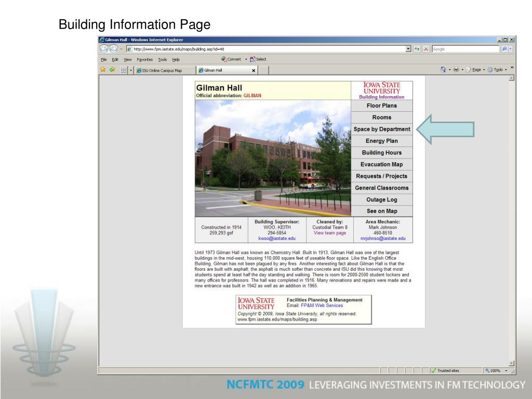The height and width of the screenshot is (399, 532).
Task: Open the Outage Log
Action: [x=382, y=199]
